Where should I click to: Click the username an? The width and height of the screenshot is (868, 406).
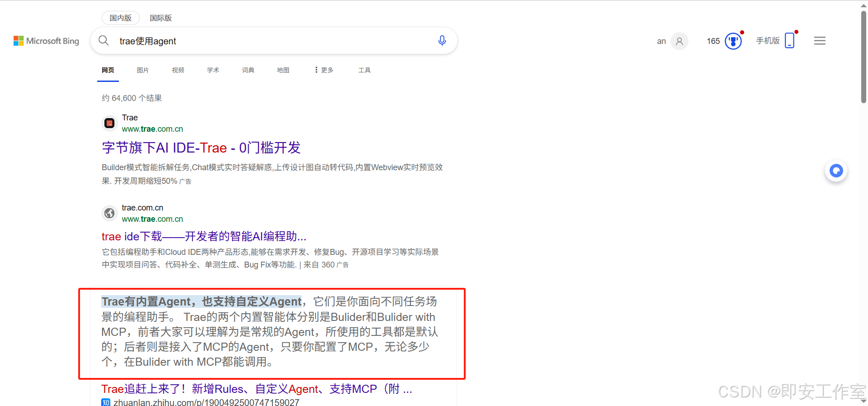pyautogui.click(x=661, y=41)
